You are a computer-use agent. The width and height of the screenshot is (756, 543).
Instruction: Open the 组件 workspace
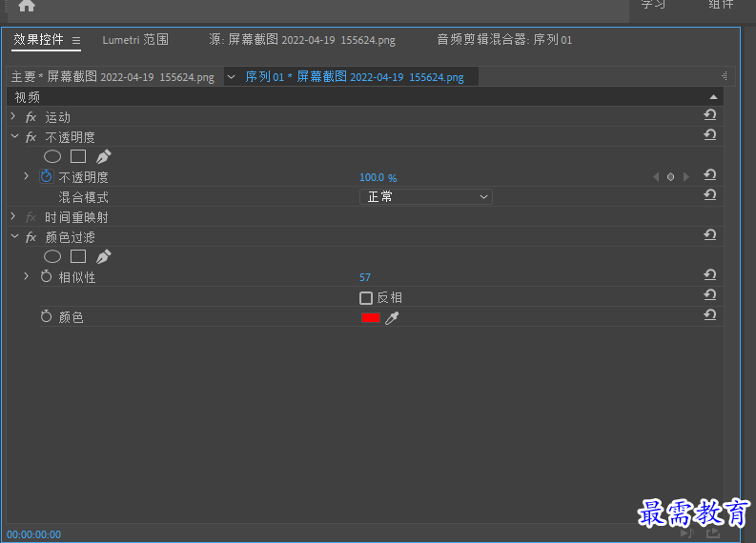point(722,5)
